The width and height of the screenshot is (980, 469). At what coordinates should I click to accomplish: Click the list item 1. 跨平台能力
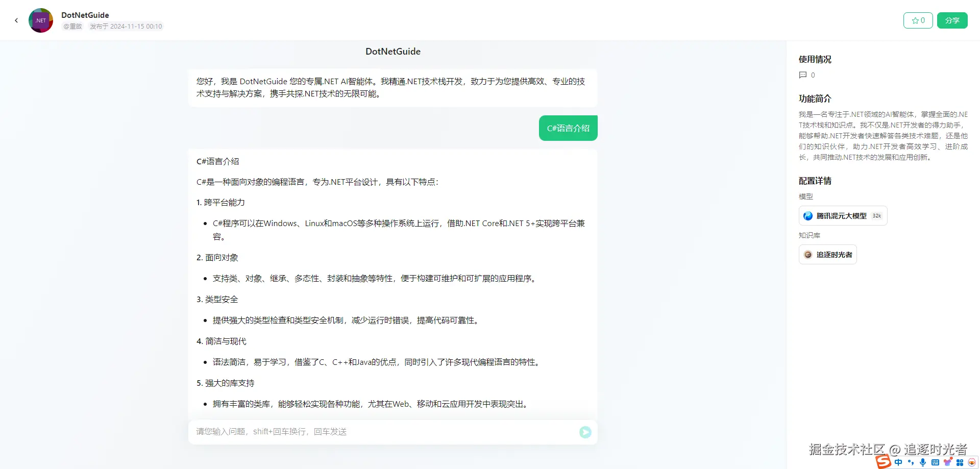pos(220,203)
